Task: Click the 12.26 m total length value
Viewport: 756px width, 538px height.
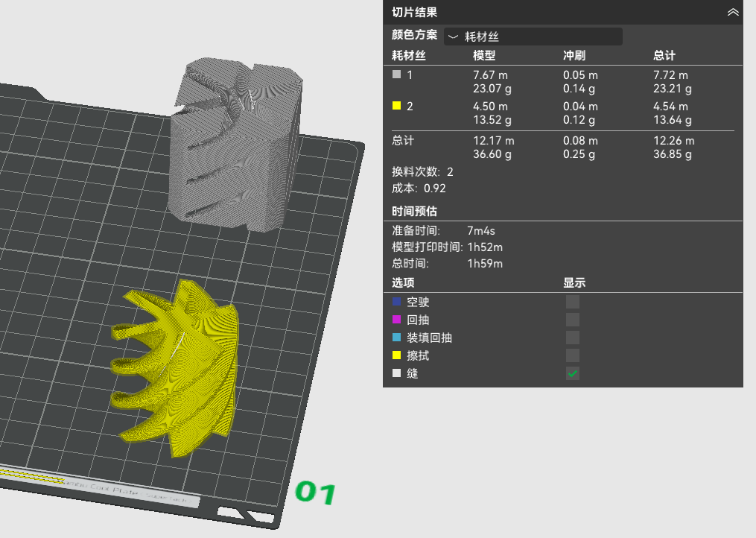Action: click(674, 141)
